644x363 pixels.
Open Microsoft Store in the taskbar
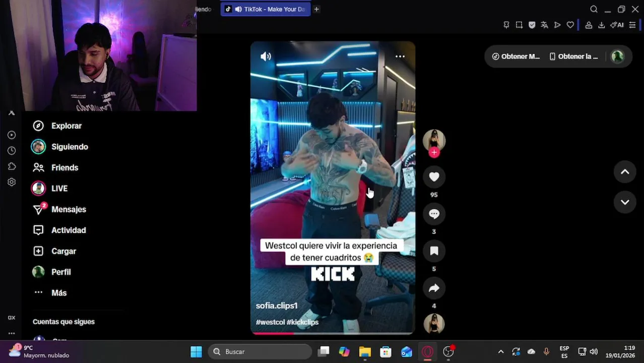tap(386, 351)
